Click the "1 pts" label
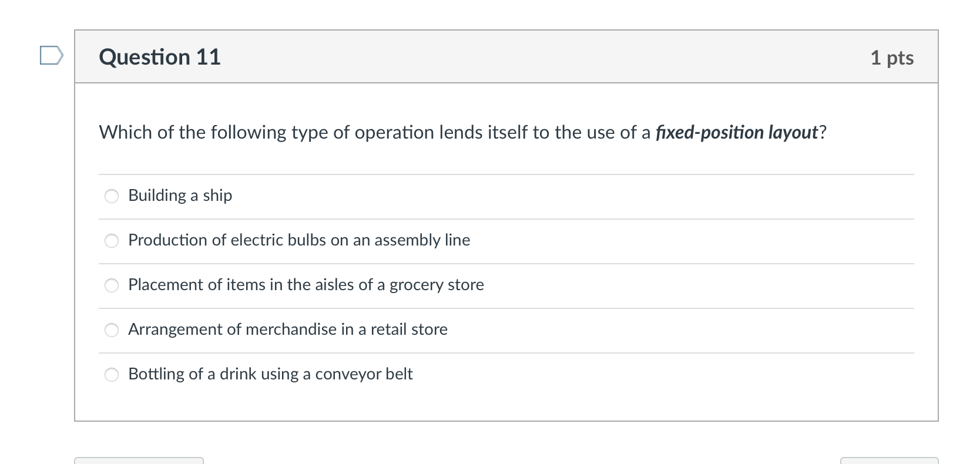Viewport: 980px width, 464px height. 891,58
